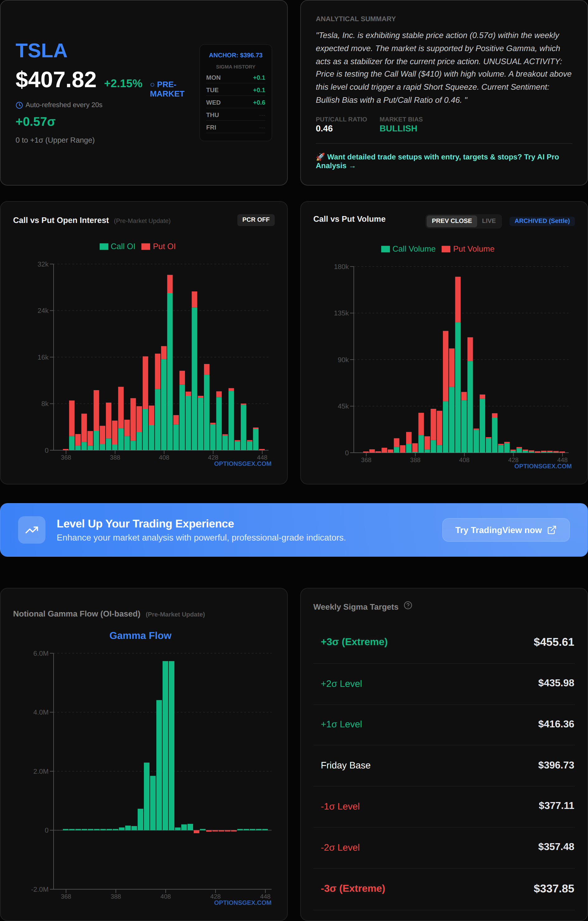Click the help icon beside Weekly Sigma Targets
The height and width of the screenshot is (921, 588).
pyautogui.click(x=408, y=606)
